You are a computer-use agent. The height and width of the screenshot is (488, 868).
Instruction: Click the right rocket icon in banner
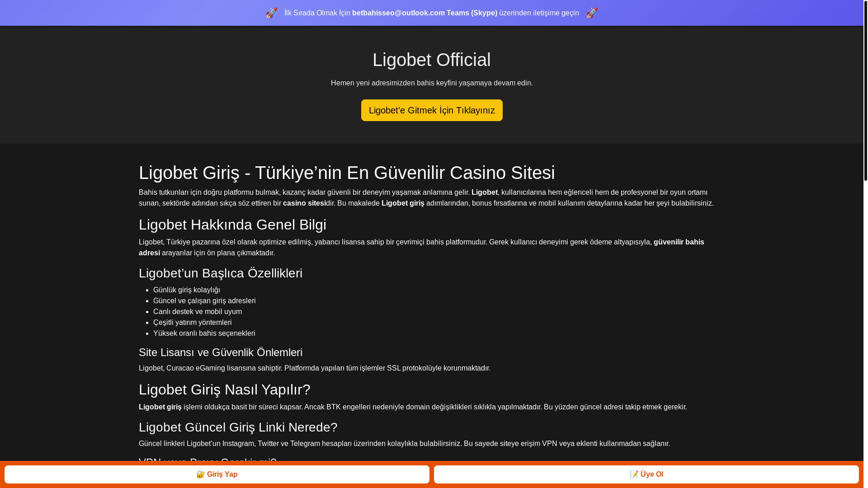click(592, 13)
